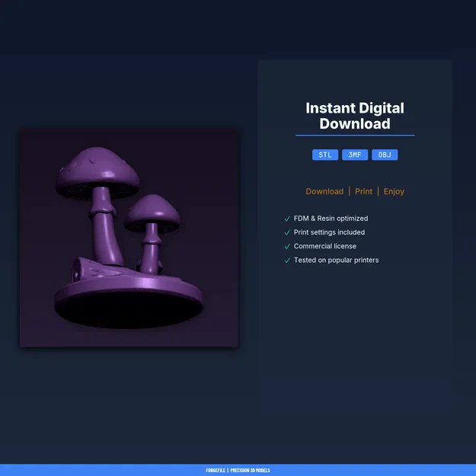Image resolution: width=476 pixels, height=476 pixels.
Task: Click the orange 'Print' text
Action: pyautogui.click(x=363, y=191)
